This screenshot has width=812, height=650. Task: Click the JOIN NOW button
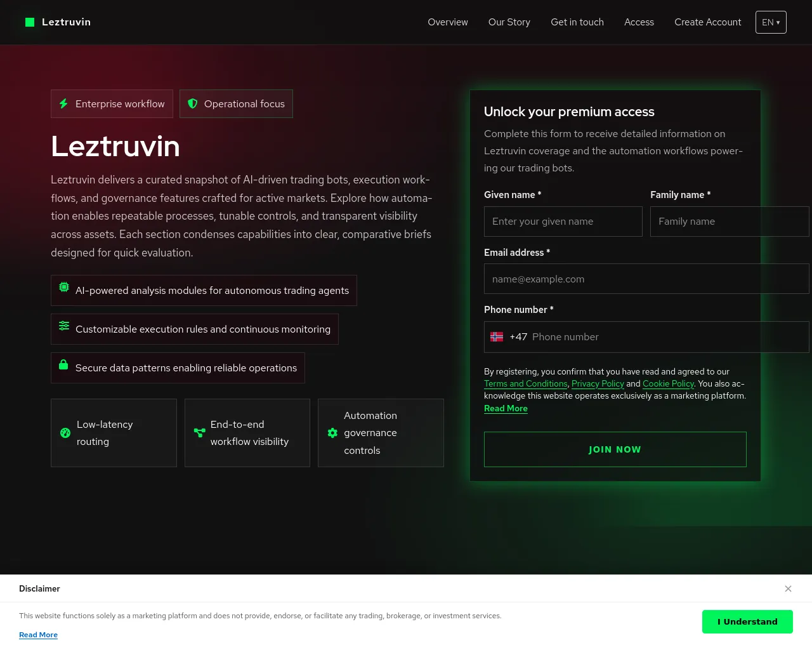coord(615,449)
